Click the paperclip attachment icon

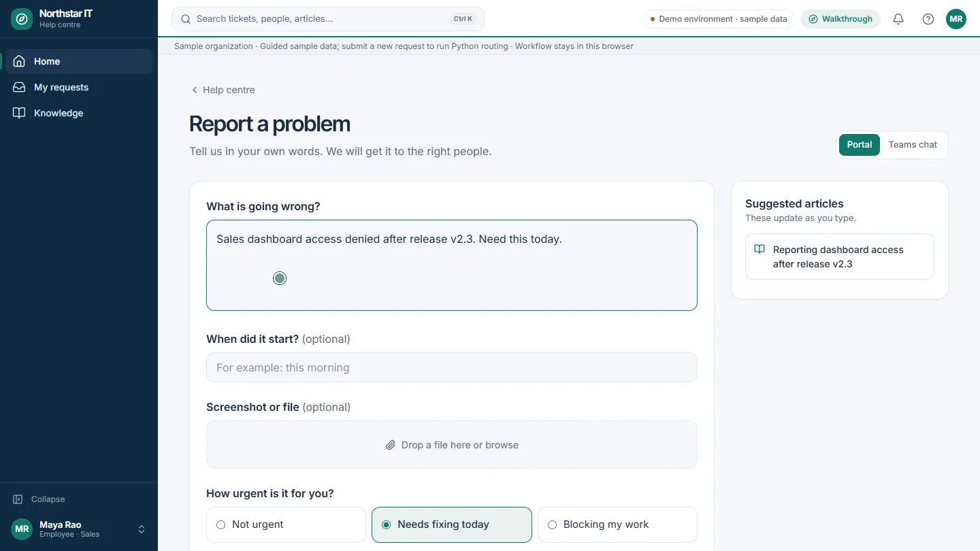click(391, 445)
